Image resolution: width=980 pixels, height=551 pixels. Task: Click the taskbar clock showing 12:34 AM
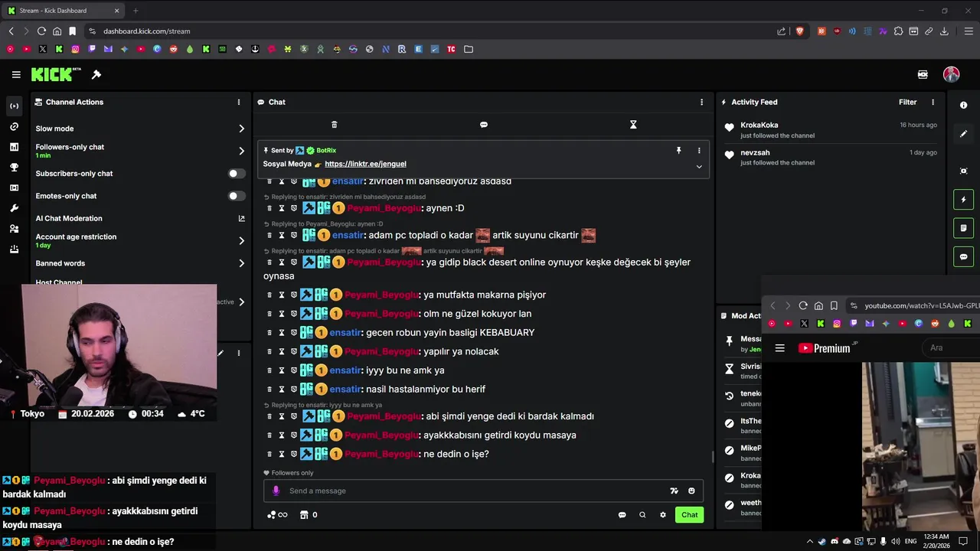tap(936, 541)
